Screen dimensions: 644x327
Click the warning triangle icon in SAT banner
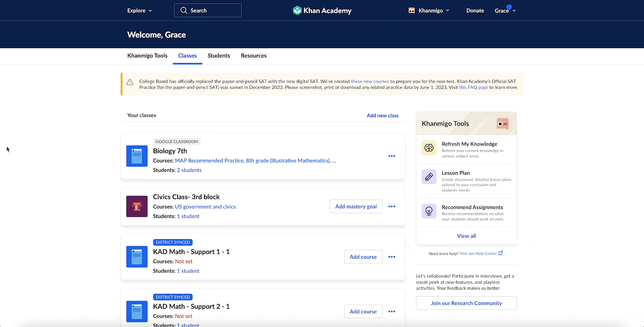point(130,82)
